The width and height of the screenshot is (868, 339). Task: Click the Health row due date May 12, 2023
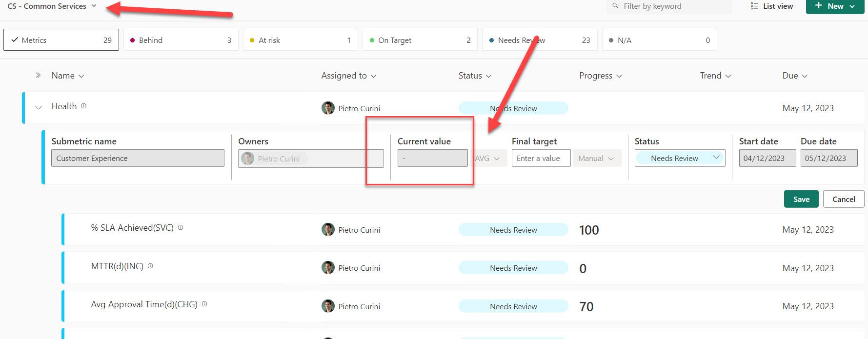click(x=808, y=108)
